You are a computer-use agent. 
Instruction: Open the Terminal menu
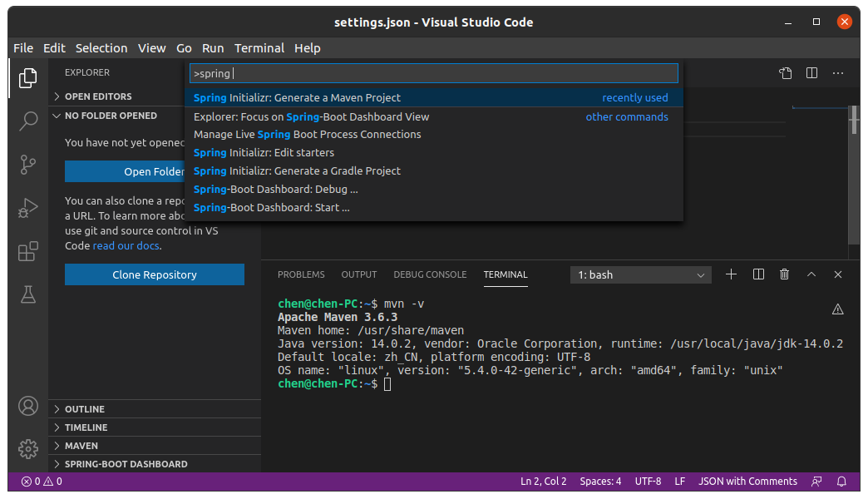(x=259, y=48)
